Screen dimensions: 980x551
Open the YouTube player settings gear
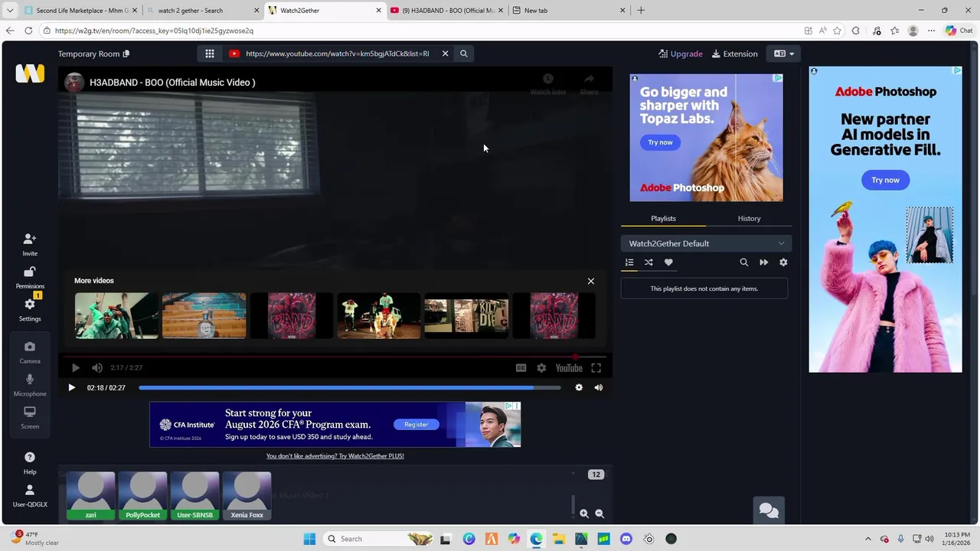tap(541, 368)
